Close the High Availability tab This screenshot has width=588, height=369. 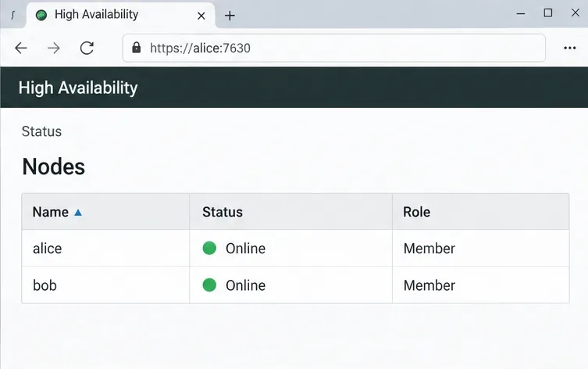point(201,16)
